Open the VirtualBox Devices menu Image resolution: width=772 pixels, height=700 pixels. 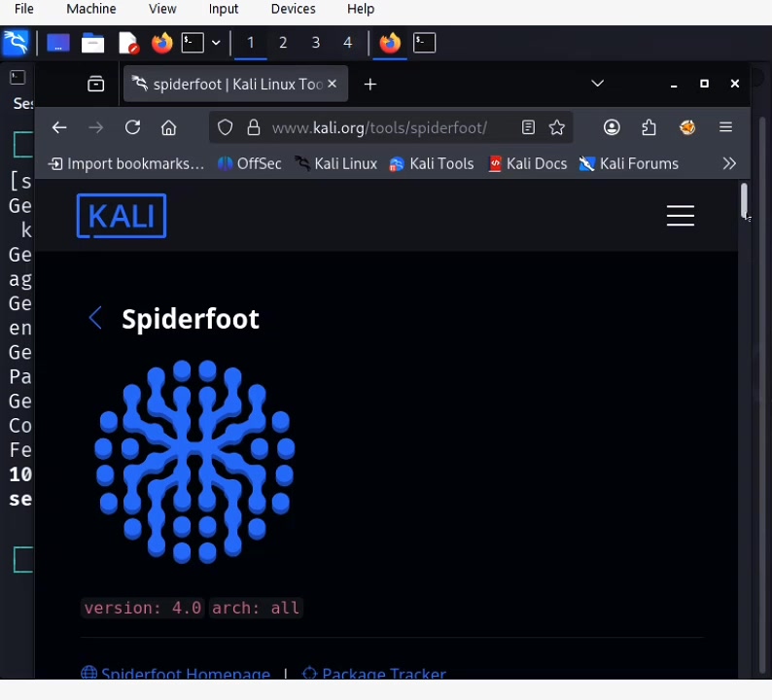click(293, 9)
